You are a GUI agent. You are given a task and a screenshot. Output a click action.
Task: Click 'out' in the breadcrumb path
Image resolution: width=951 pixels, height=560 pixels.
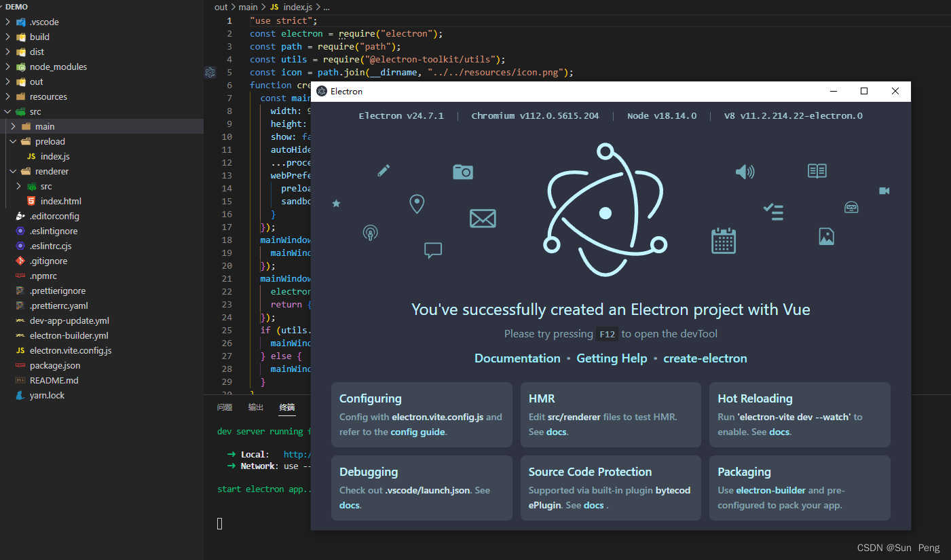(221, 7)
